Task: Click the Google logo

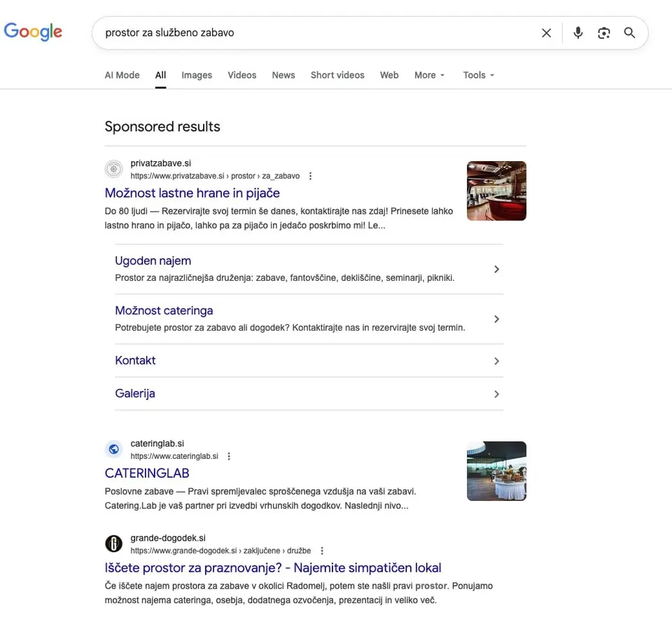Action: tap(33, 32)
